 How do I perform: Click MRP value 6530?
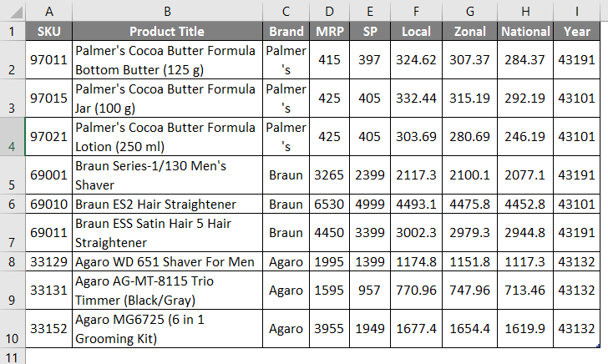pyautogui.click(x=329, y=205)
